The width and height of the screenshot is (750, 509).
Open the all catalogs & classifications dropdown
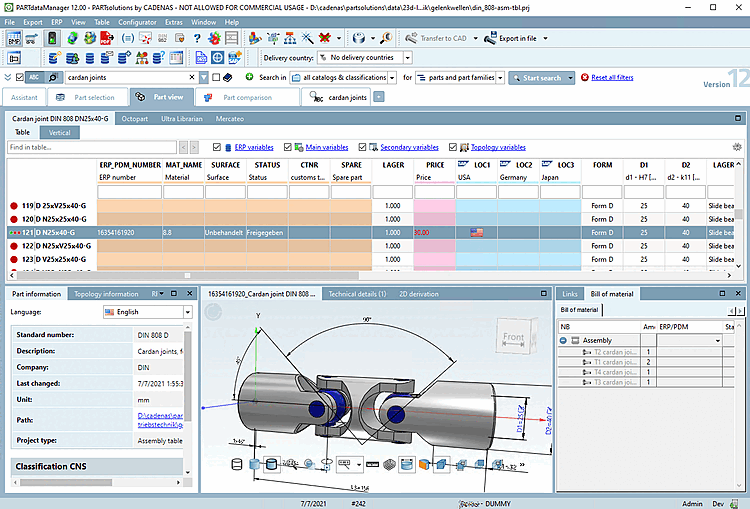(392, 77)
